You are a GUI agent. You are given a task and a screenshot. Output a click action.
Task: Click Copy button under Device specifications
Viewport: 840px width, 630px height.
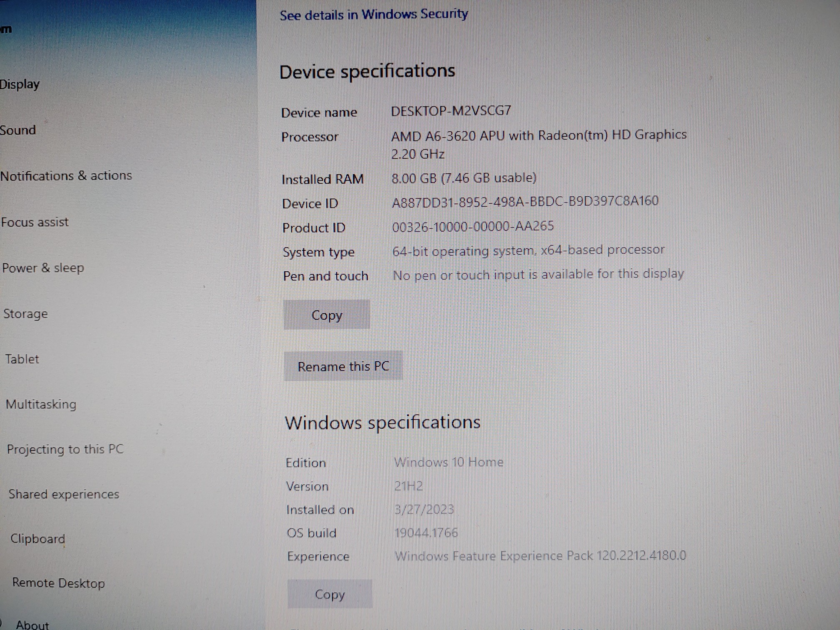tap(327, 315)
